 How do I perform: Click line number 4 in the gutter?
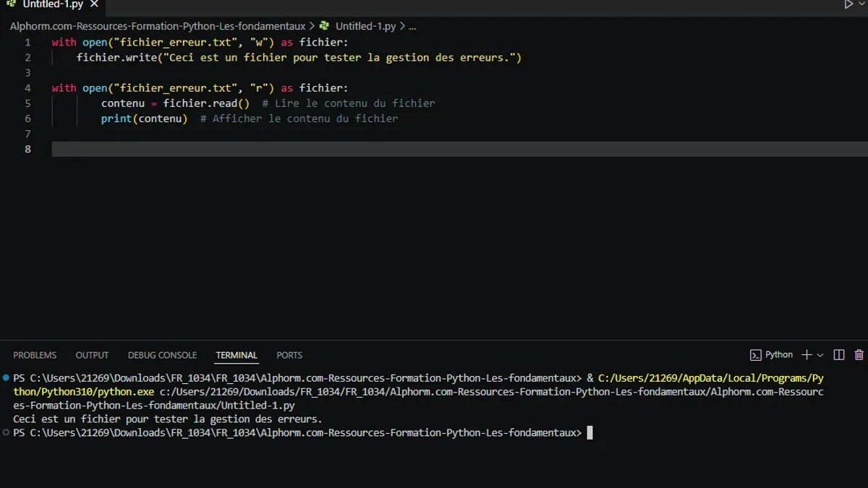point(27,88)
